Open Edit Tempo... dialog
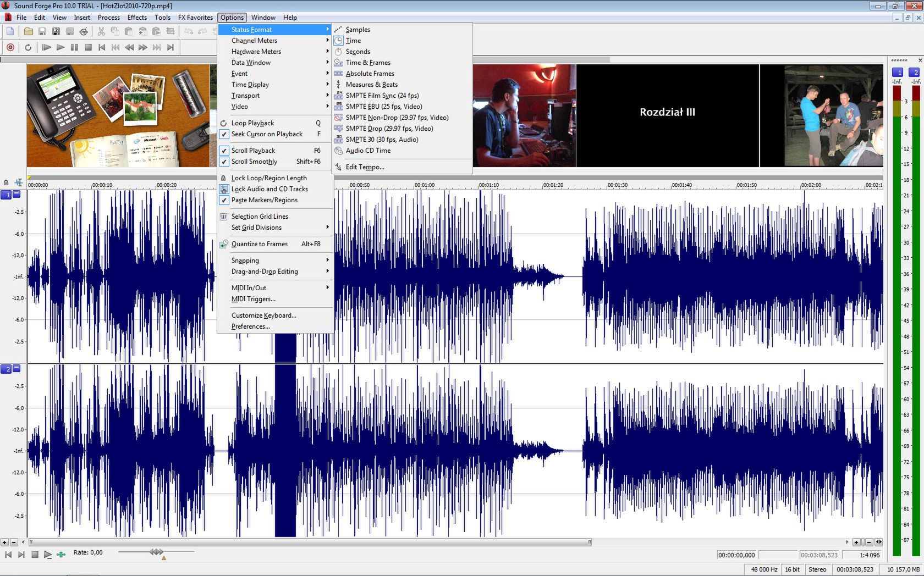The height and width of the screenshot is (576, 924). click(402, 167)
